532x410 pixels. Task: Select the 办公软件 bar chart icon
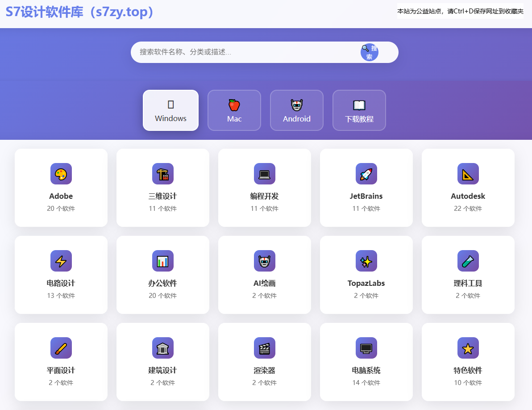coord(163,261)
